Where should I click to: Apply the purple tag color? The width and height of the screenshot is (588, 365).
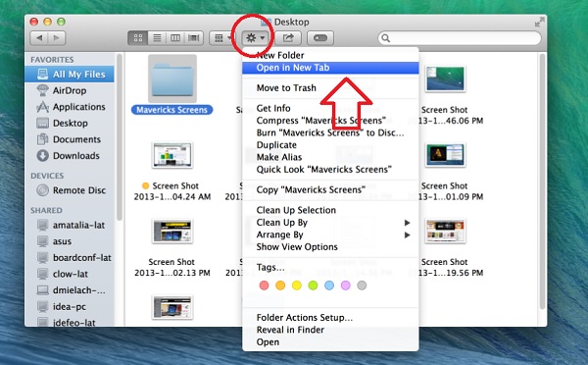(x=345, y=286)
